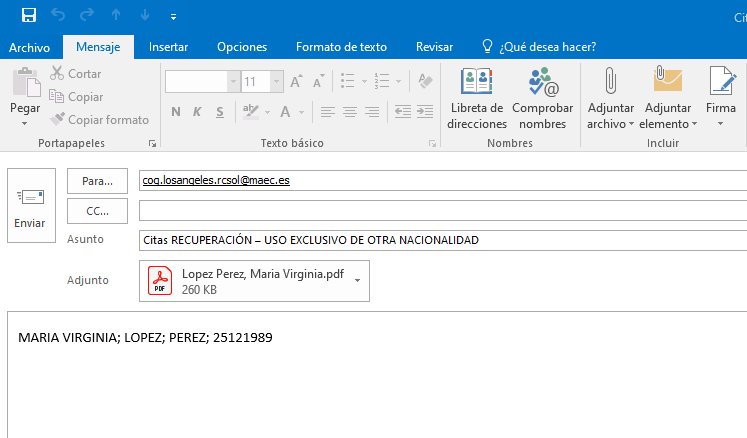
Task: Toggle bold N formatting
Action: [176, 112]
